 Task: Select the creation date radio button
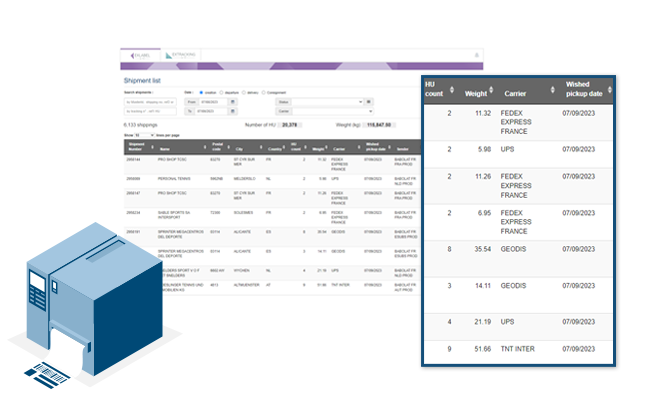click(x=201, y=93)
